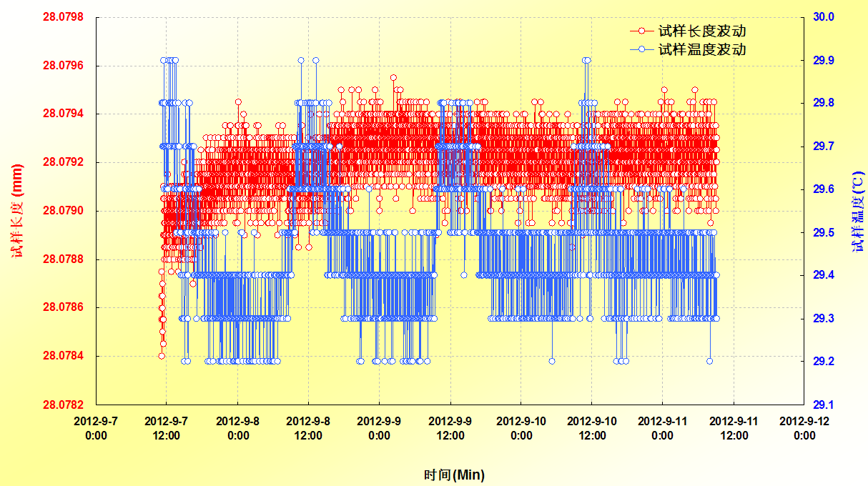Select the 2012-9-8 12:00 time axis label
The image size is (868, 486).
point(309,428)
